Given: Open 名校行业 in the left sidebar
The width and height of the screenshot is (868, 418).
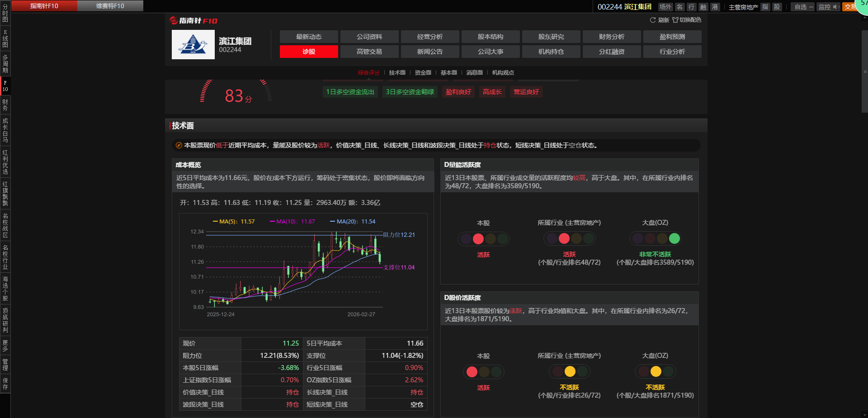Looking at the screenshot, I should [x=5, y=257].
